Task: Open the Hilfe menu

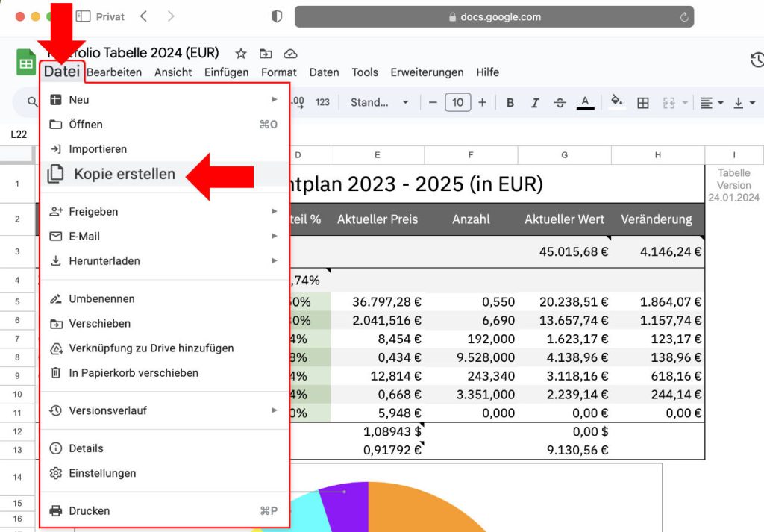Action: click(488, 72)
